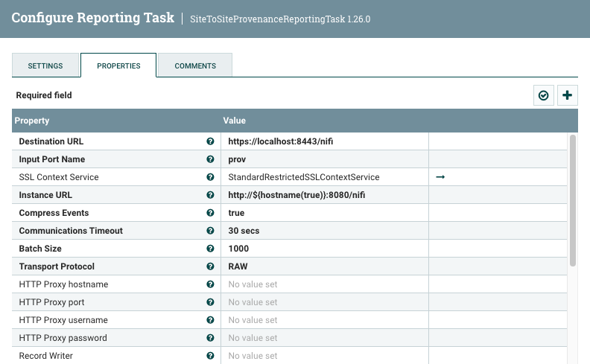Click the properties table vertical scrollbar
This screenshot has width=590, height=364.
coord(572,201)
